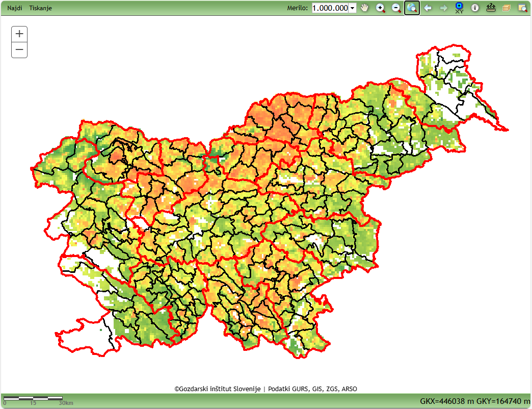Activate the zoom in magnifier tool
The width and height of the screenshot is (532, 409).
pyautogui.click(x=380, y=8)
